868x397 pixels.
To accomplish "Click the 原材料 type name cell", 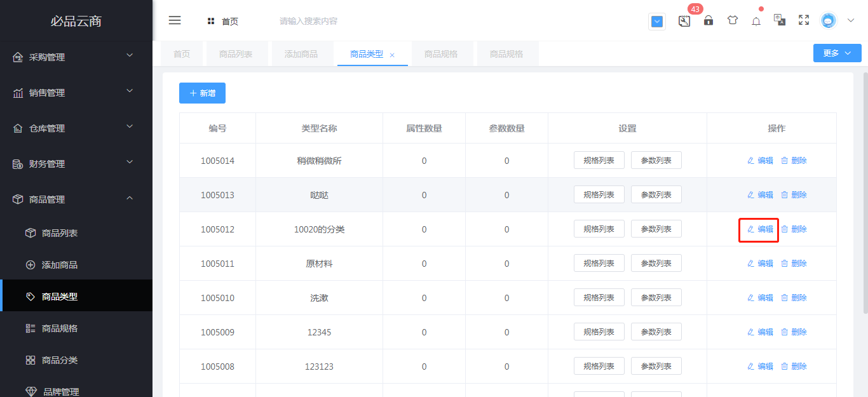I will [319, 264].
